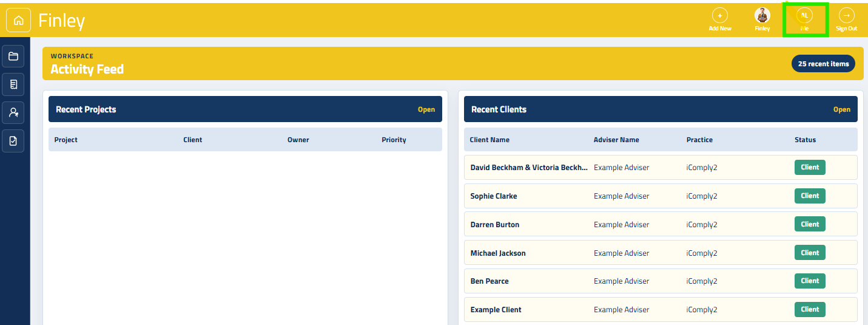Open the Michael Jackson client row
The image size is (868, 325).
click(x=661, y=253)
